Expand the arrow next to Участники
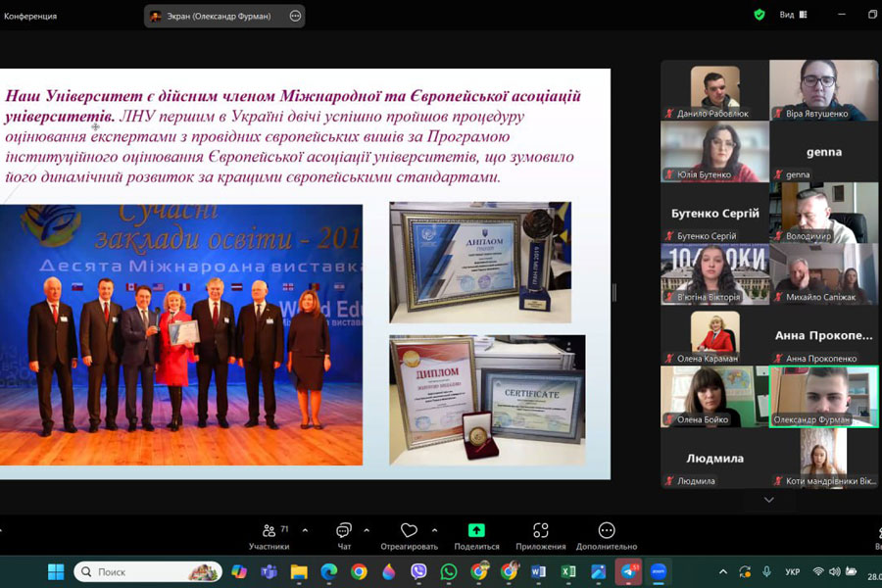 pos(305,530)
